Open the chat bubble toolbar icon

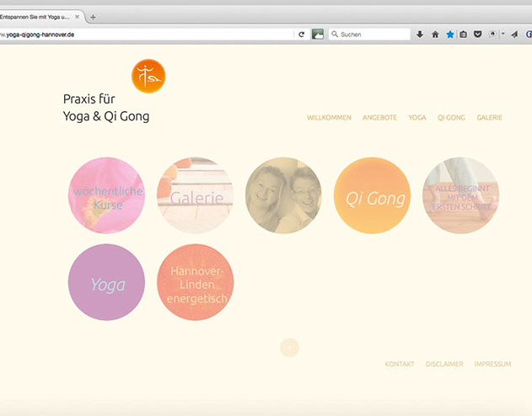492,34
